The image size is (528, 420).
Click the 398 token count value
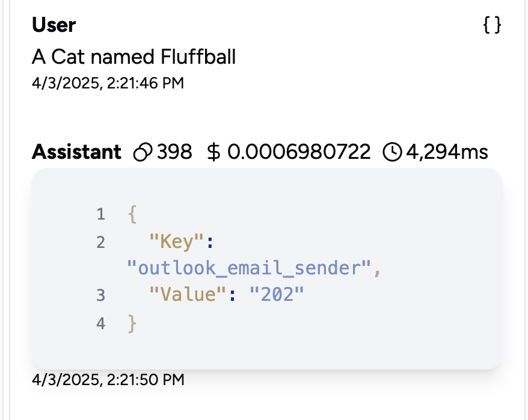click(x=174, y=152)
